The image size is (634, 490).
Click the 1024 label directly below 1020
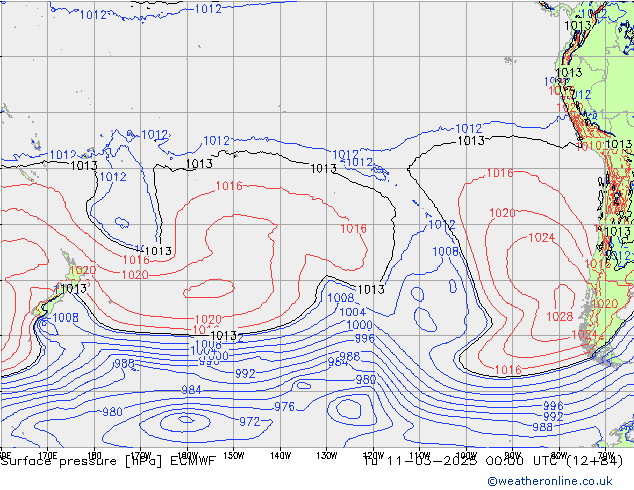pyautogui.click(x=542, y=238)
